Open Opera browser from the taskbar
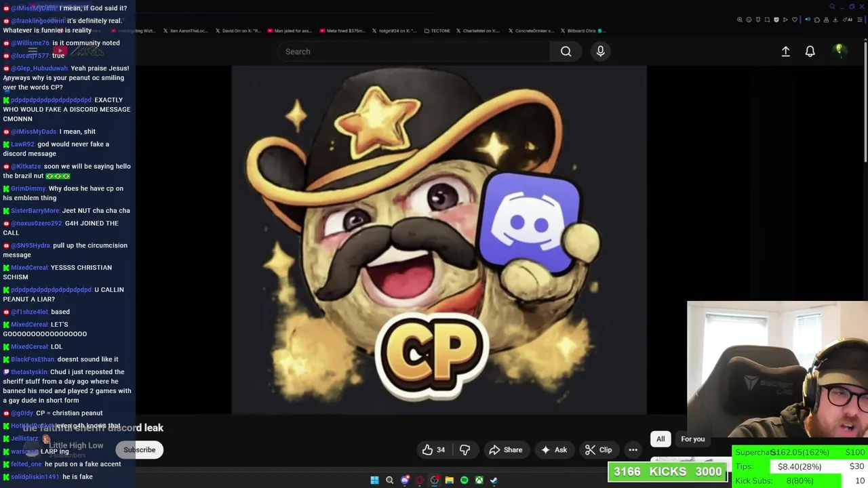The image size is (868, 488). click(420, 481)
